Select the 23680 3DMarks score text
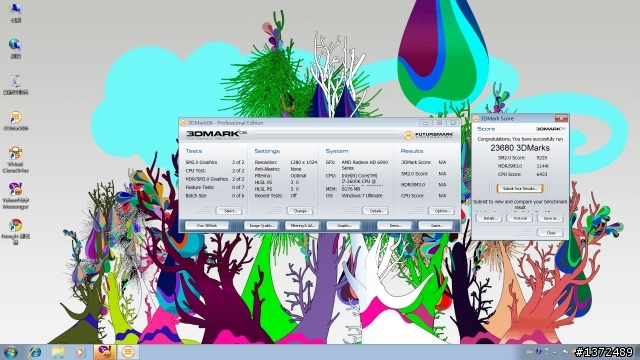Screen dimensions: 640x360 [x=520, y=148]
